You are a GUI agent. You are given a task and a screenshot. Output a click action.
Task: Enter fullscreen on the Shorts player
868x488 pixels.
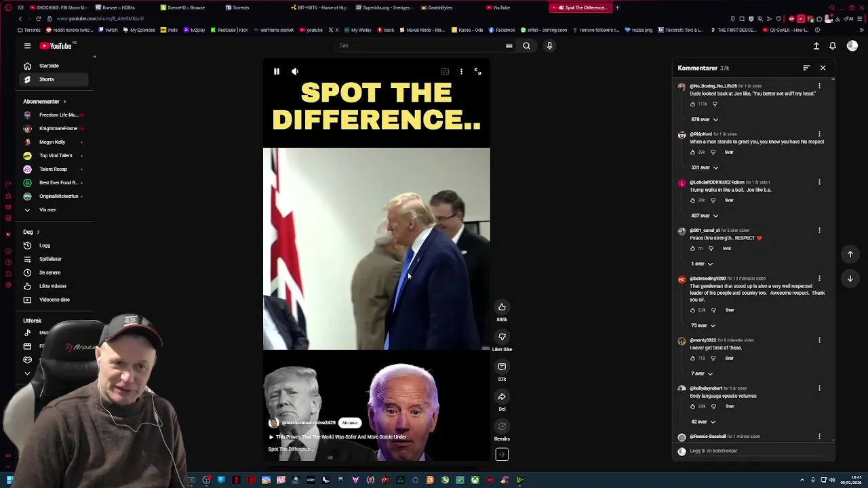(477, 71)
